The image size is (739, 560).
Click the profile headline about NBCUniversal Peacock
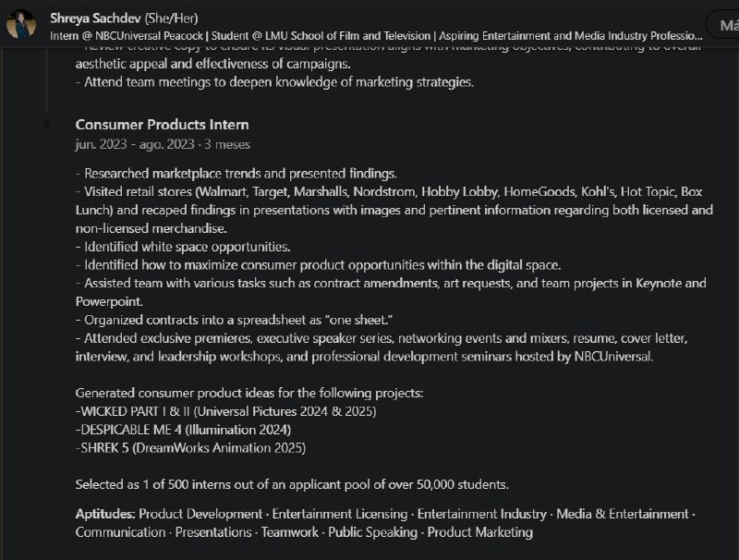369,35
